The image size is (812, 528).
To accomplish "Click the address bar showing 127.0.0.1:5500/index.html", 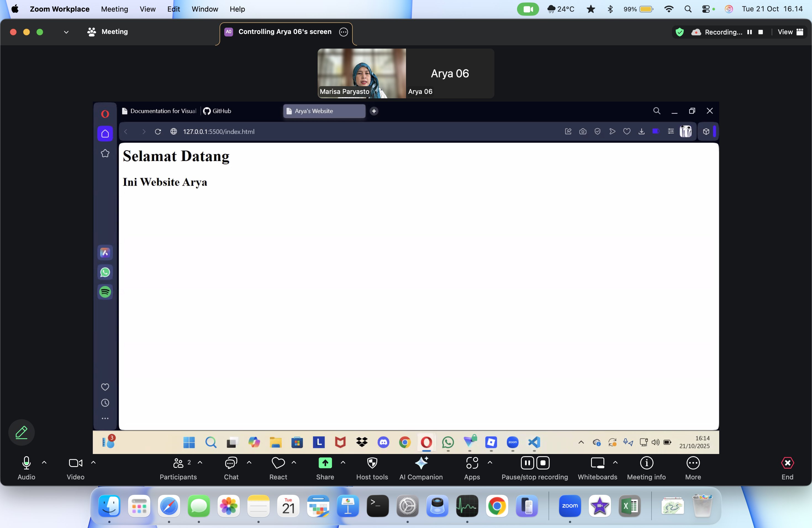I will (219, 132).
